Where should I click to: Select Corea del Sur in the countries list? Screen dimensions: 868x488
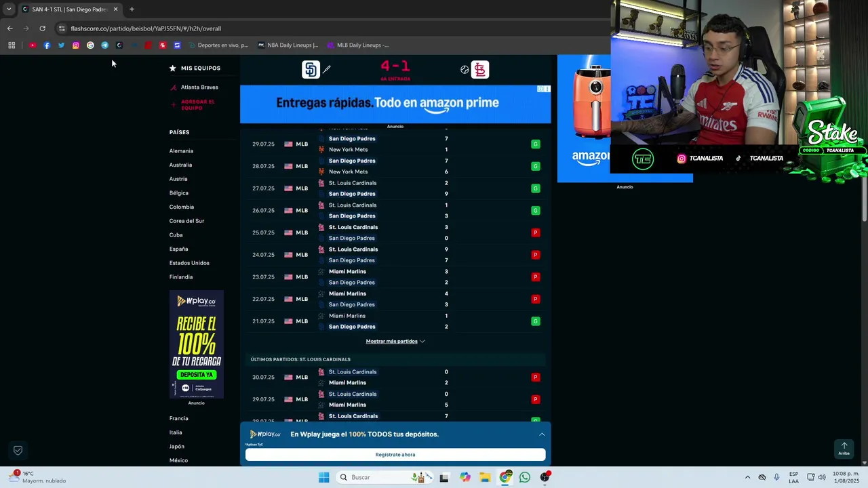(186, 221)
